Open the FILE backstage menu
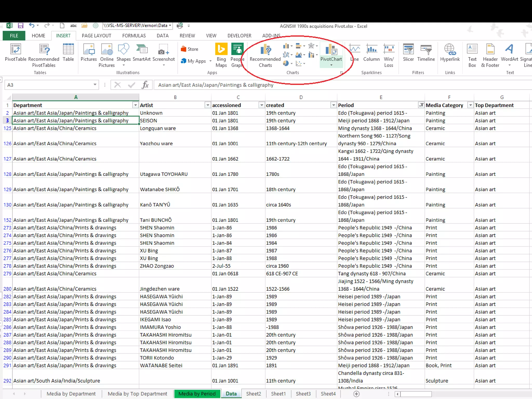The height and width of the screenshot is (399, 532). point(14,36)
